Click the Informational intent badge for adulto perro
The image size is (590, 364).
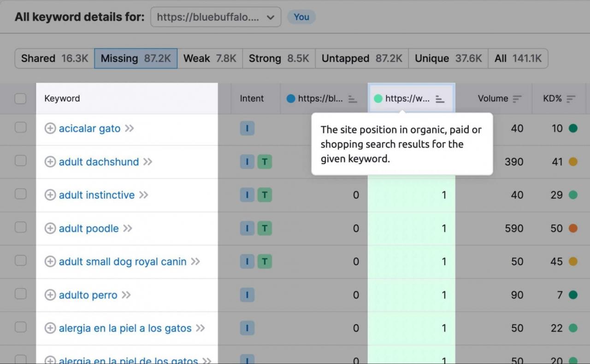tap(247, 295)
